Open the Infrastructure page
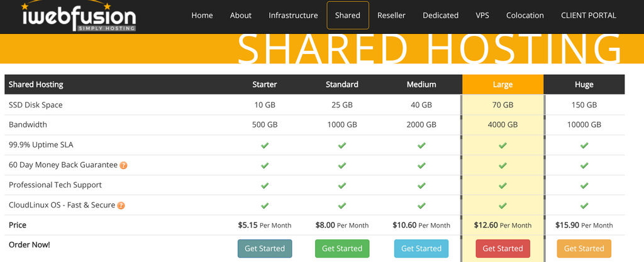Viewport: 644px width, 262px height. [293, 15]
